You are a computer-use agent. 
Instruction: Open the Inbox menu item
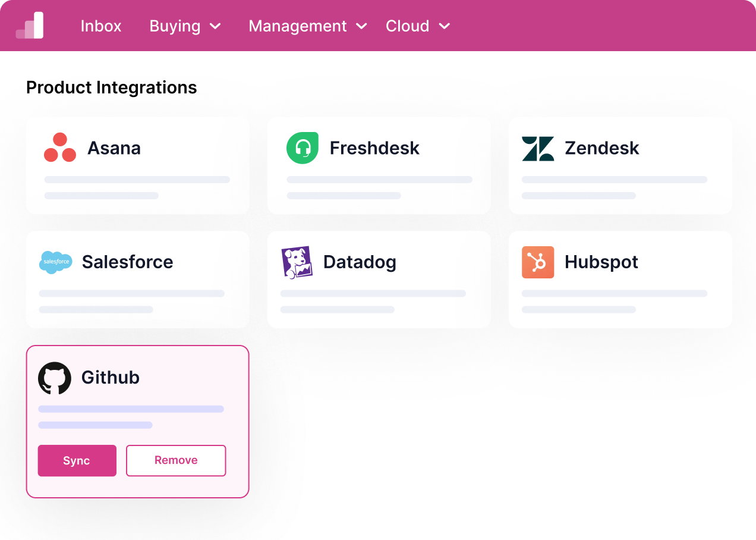click(x=101, y=26)
